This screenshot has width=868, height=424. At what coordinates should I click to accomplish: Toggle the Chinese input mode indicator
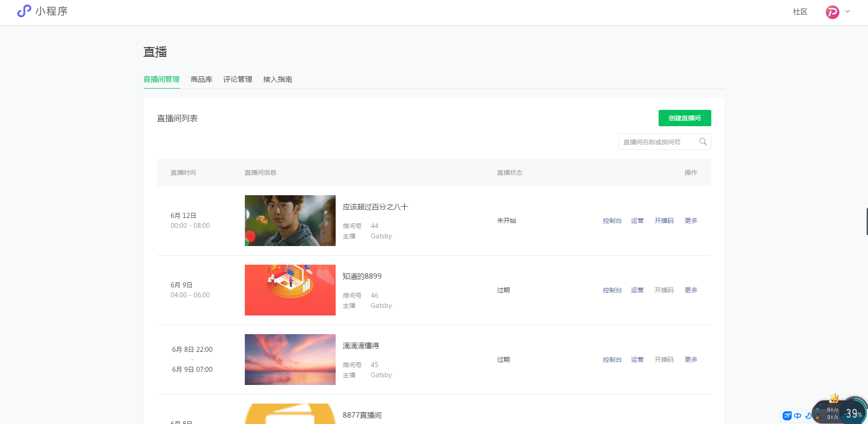pyautogui.click(x=798, y=415)
